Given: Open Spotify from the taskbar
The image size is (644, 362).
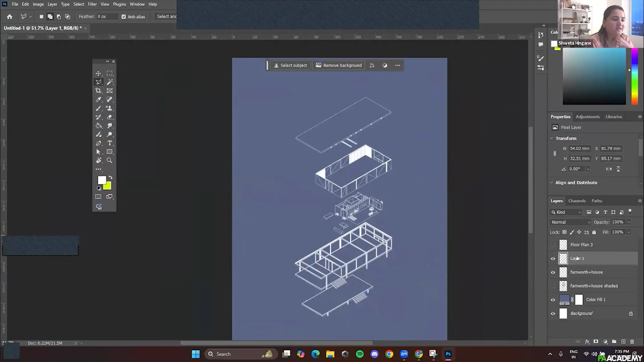Looking at the screenshot, I should point(360,354).
